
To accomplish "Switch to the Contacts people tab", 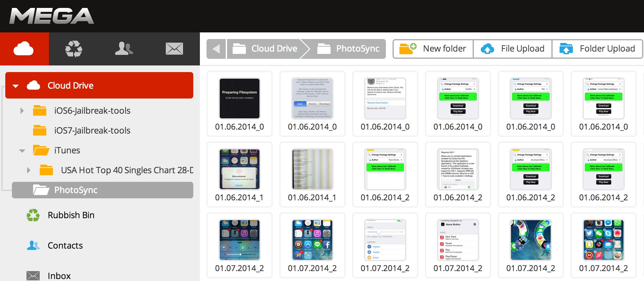I will [124, 49].
